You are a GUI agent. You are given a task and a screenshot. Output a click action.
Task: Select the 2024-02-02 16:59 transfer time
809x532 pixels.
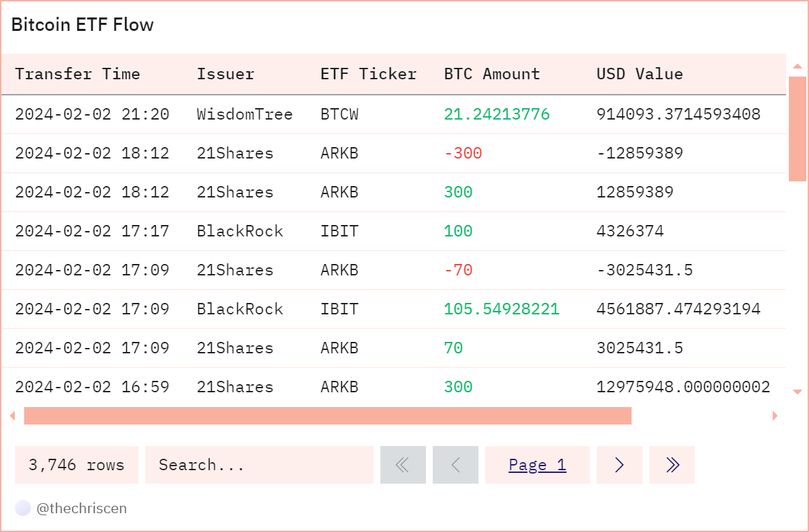92,387
